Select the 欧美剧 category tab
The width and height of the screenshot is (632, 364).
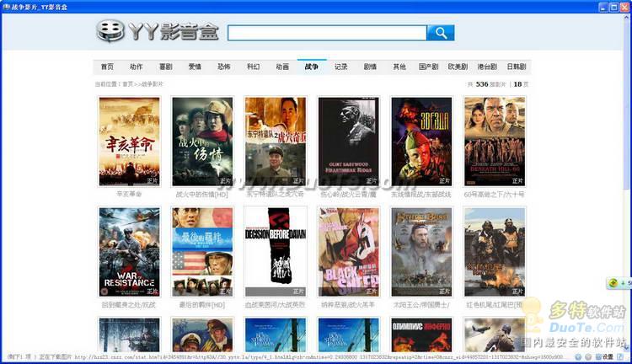click(458, 67)
